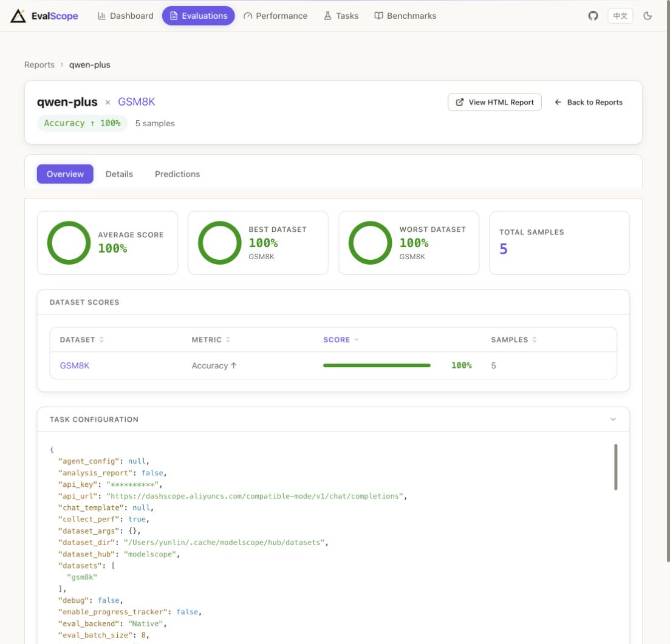Sort table by Score column
Image resolution: width=670 pixels, height=644 pixels.
pyautogui.click(x=341, y=339)
